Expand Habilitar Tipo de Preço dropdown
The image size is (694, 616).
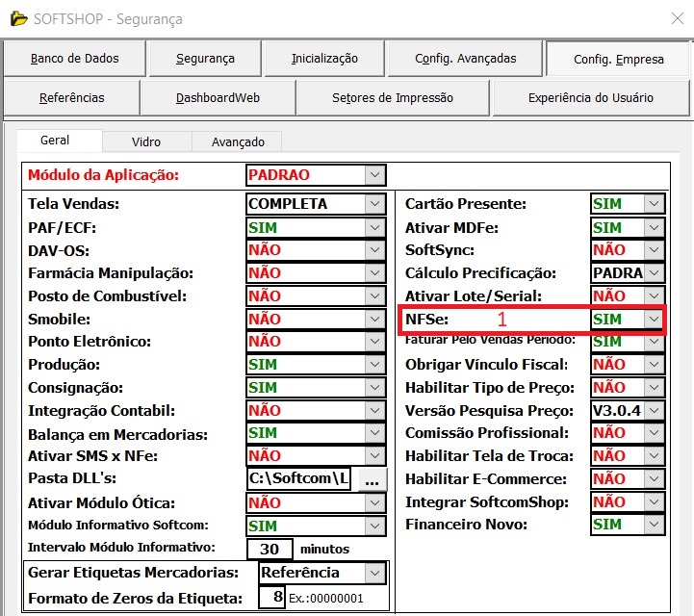click(x=655, y=387)
